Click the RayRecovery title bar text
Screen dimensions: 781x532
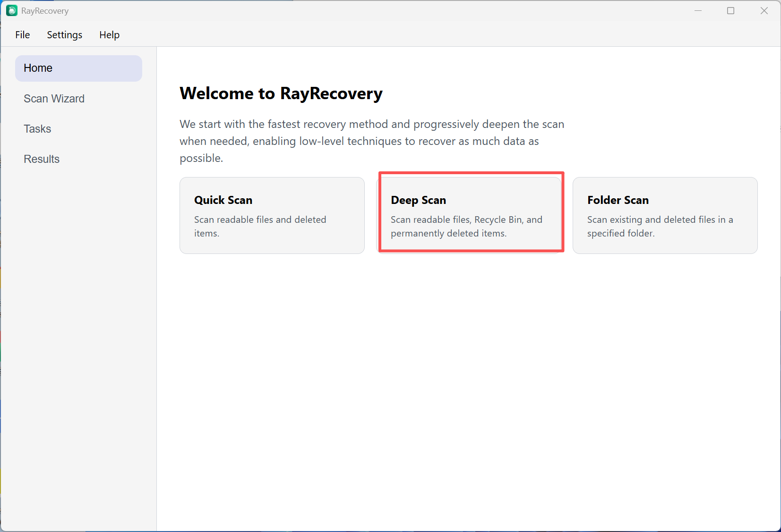[45, 11]
